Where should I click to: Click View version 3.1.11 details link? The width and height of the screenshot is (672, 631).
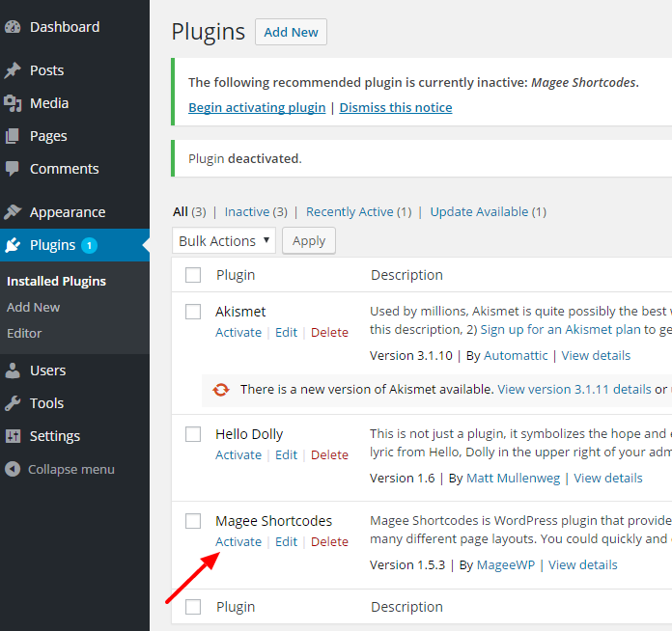click(x=574, y=390)
